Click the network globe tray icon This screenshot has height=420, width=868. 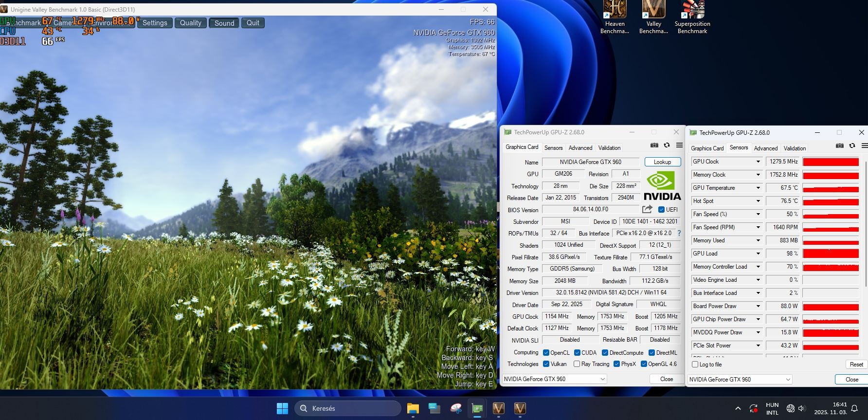point(790,408)
